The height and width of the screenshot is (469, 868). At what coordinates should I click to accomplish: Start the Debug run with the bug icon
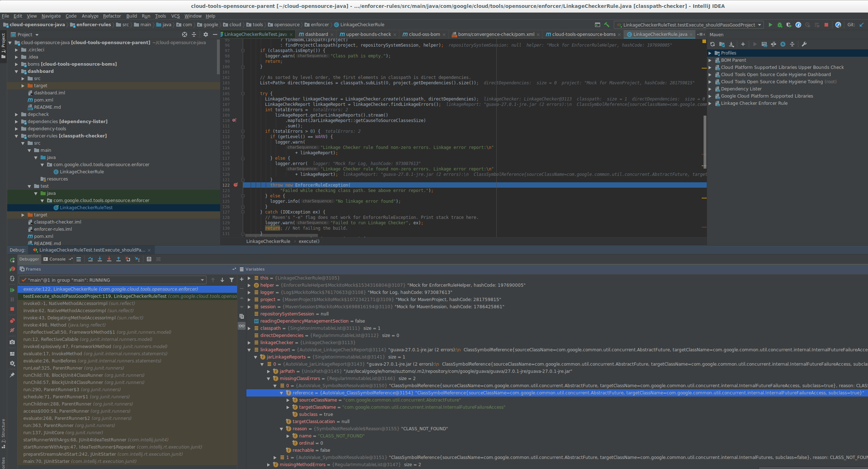779,25
